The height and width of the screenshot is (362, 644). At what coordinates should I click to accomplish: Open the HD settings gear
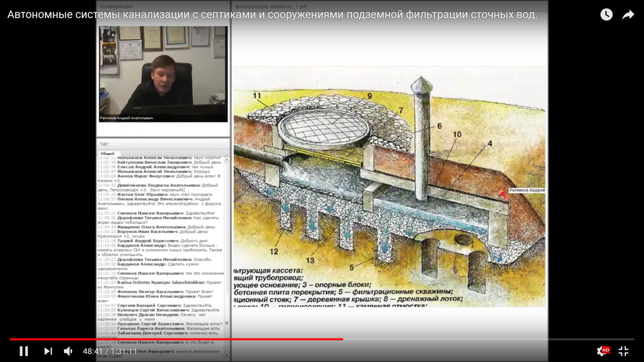603,351
